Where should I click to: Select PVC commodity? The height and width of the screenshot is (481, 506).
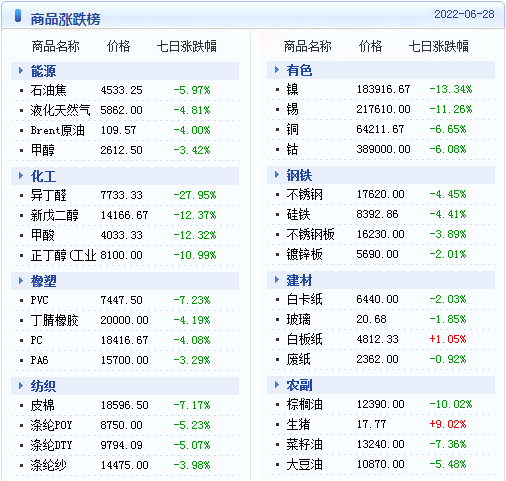(x=40, y=300)
